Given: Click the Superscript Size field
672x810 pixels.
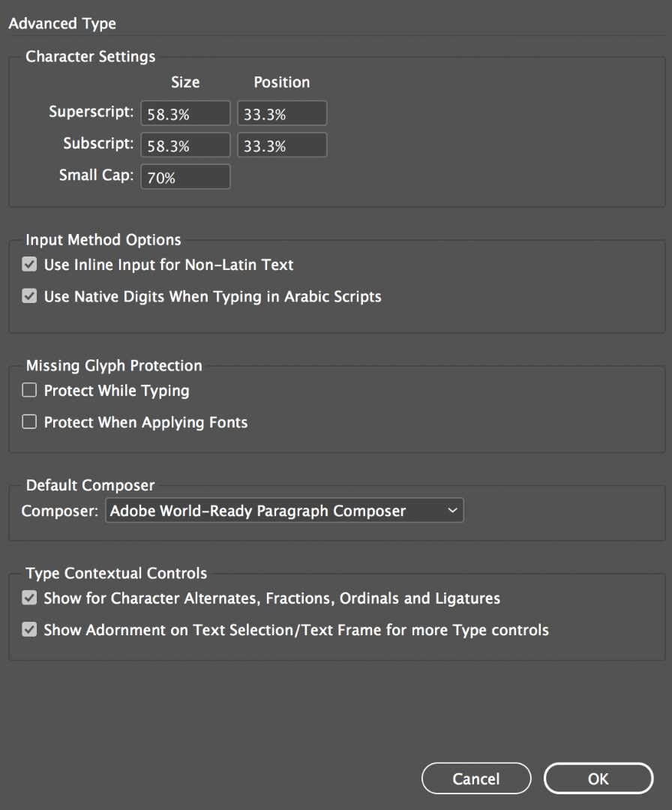Looking at the screenshot, I should pos(185,113).
